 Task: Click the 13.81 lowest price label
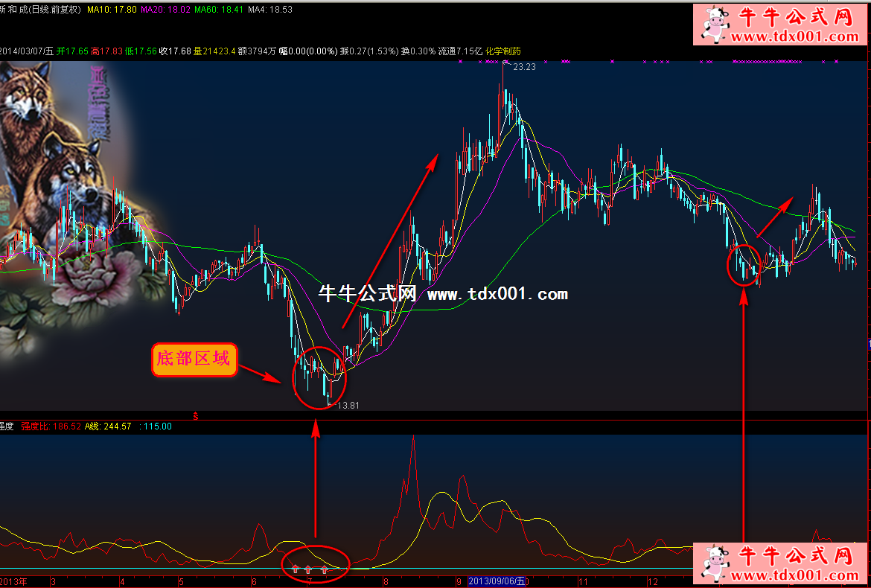(x=348, y=406)
